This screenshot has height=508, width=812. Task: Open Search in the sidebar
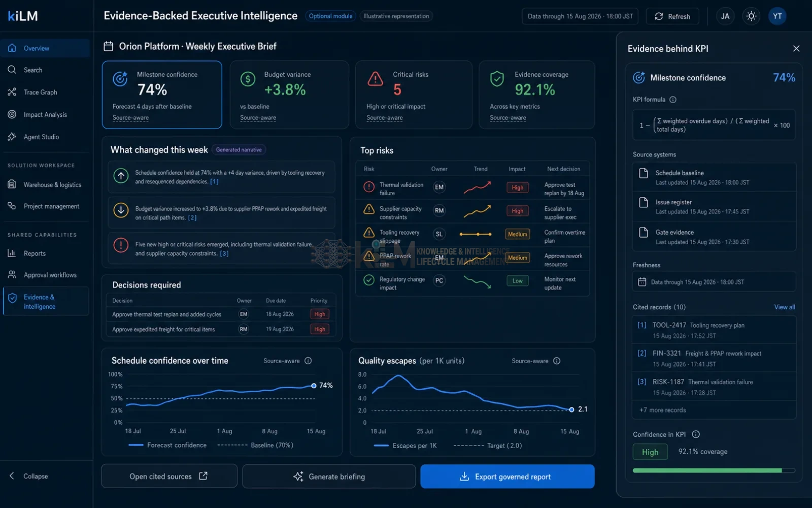(x=46, y=70)
